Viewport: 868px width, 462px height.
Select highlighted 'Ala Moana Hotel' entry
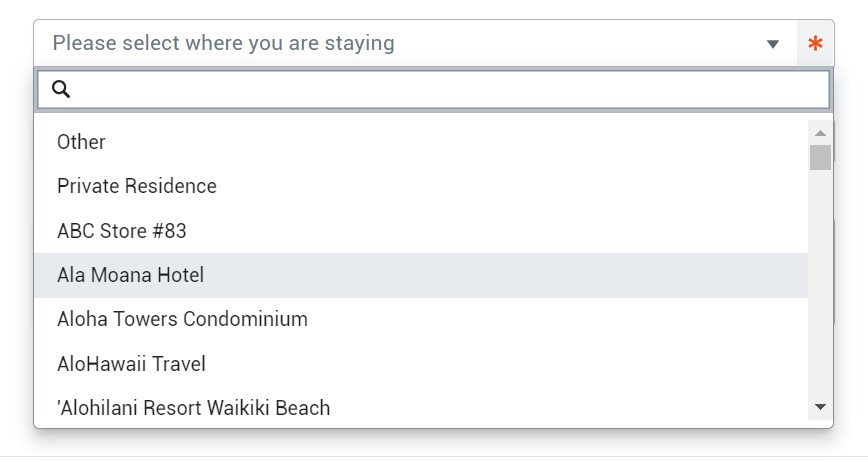tap(130, 275)
